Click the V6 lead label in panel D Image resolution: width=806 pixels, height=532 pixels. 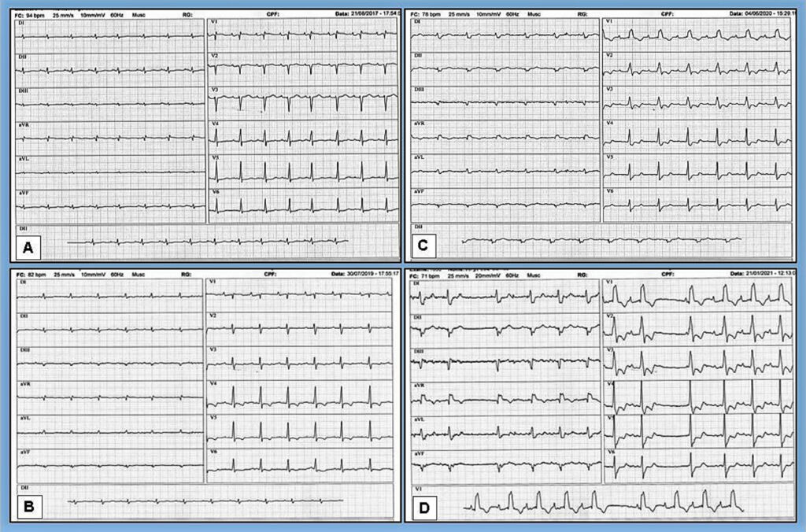611,453
